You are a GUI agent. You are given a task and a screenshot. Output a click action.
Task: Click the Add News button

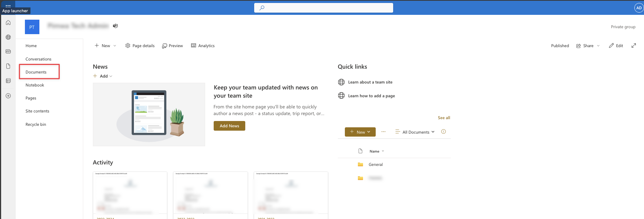(229, 126)
